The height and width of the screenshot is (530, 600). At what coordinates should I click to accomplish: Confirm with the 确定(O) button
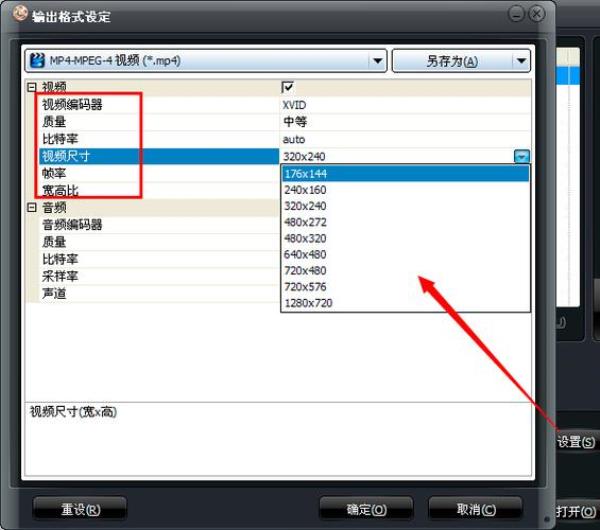[366, 509]
